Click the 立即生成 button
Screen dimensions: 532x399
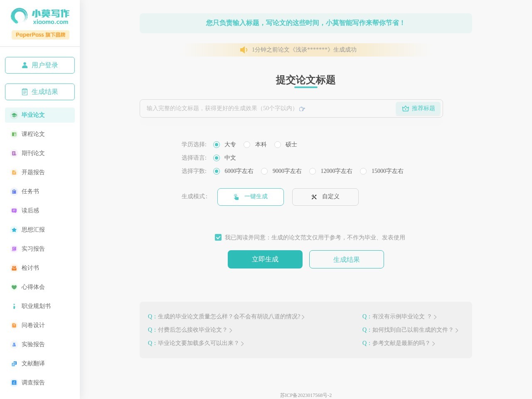click(x=265, y=259)
